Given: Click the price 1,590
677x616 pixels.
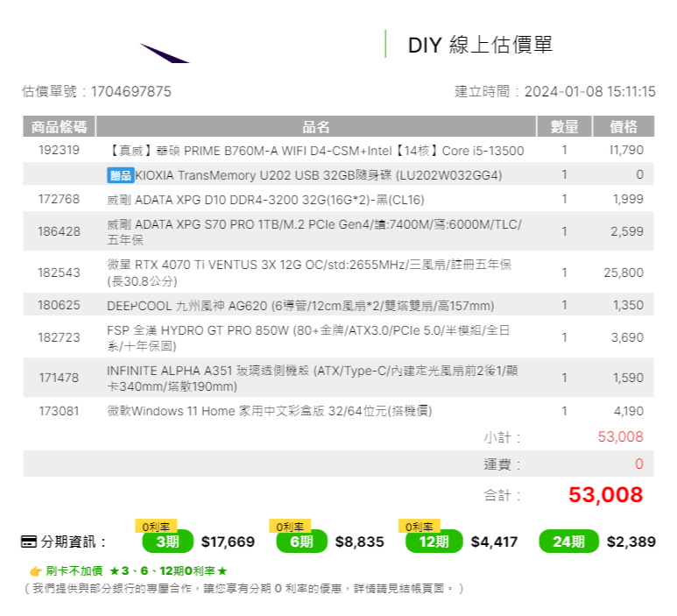Looking at the screenshot, I should point(628,378).
